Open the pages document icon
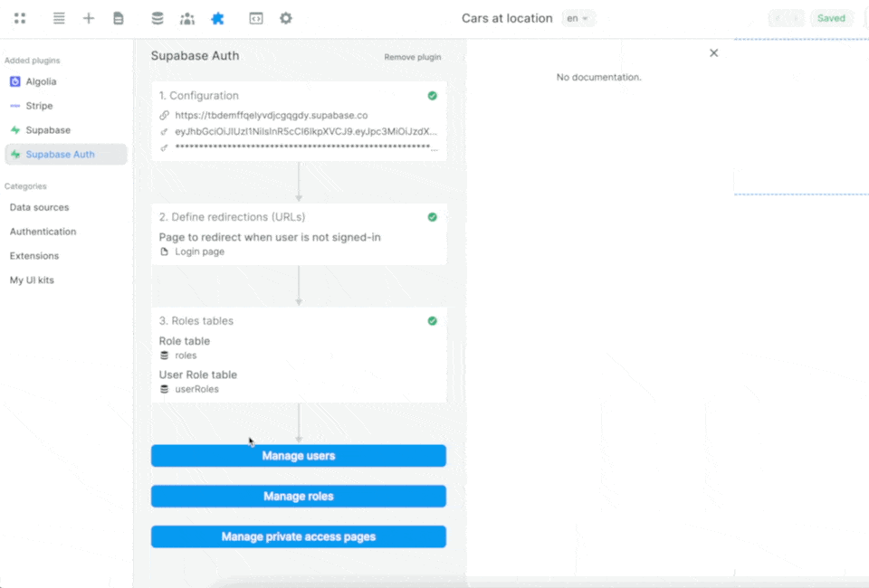Image resolution: width=869 pixels, height=588 pixels. (118, 18)
